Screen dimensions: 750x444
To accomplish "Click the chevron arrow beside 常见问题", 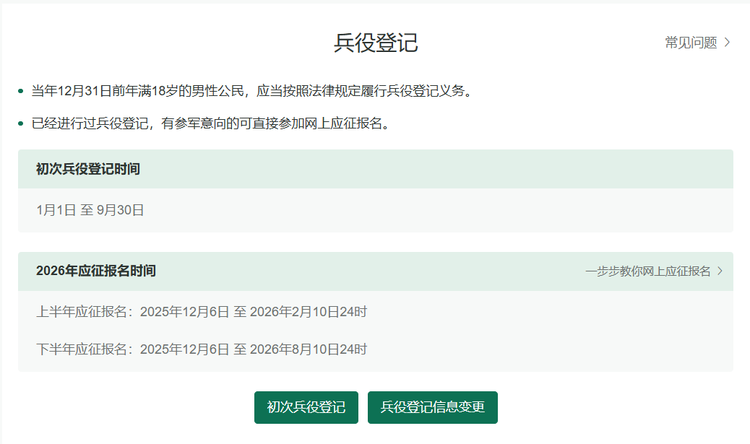I will point(727,43).
